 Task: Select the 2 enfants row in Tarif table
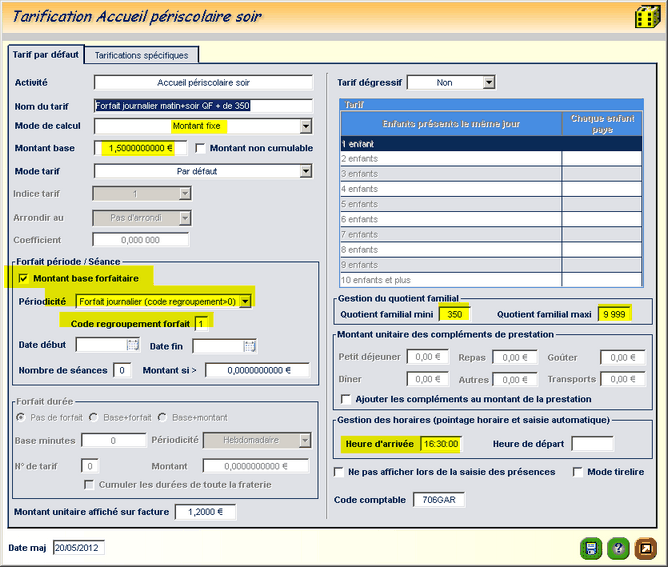(x=450, y=158)
